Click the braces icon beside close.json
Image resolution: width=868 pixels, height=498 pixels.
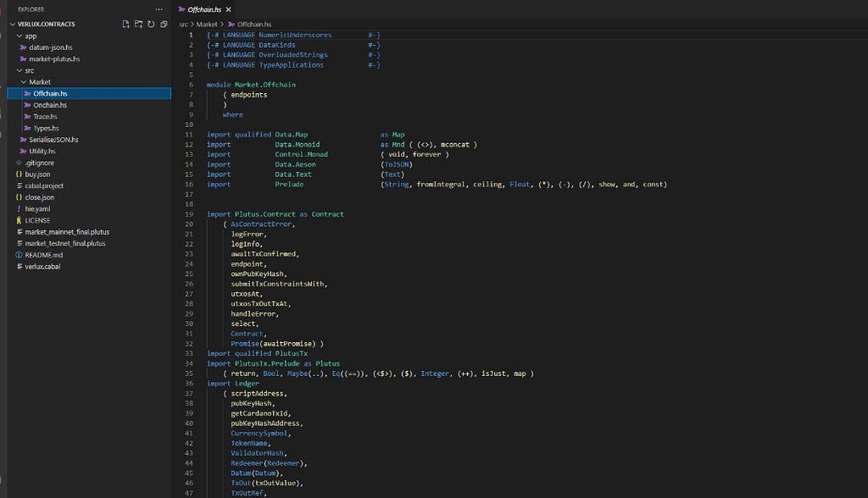point(19,197)
